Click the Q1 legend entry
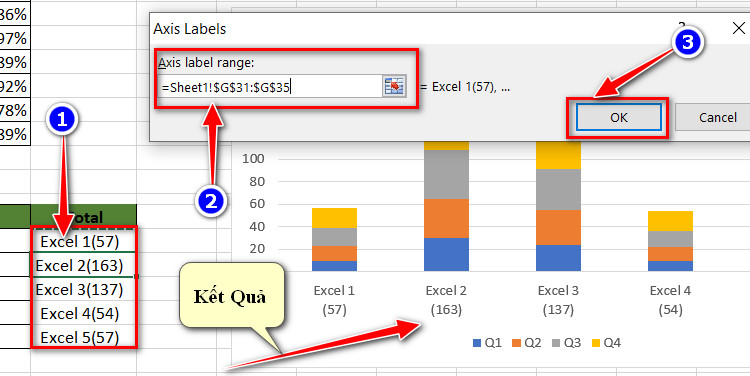The image size is (750, 376). tap(487, 343)
